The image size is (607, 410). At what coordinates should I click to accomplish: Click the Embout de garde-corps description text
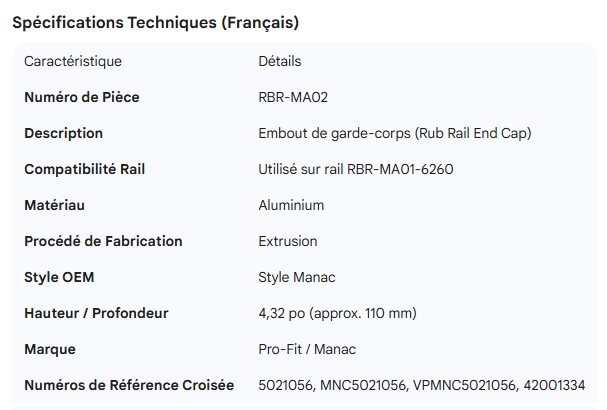[395, 133]
